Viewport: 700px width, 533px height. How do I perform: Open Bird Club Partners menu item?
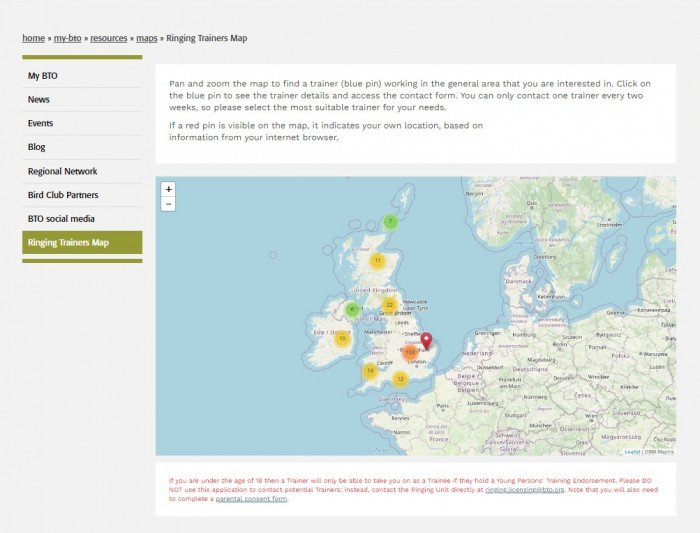(63, 195)
